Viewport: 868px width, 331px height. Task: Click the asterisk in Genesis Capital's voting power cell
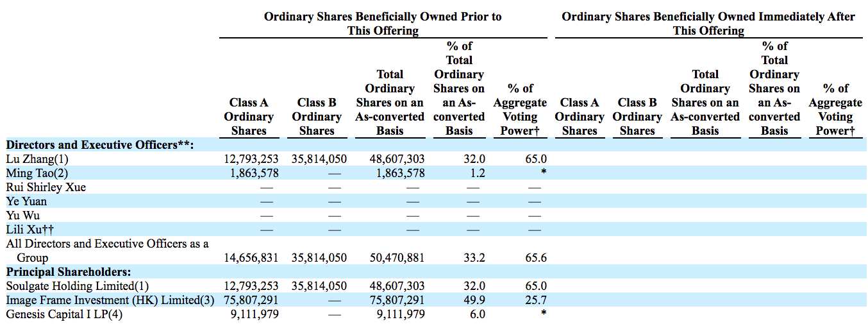(544, 313)
